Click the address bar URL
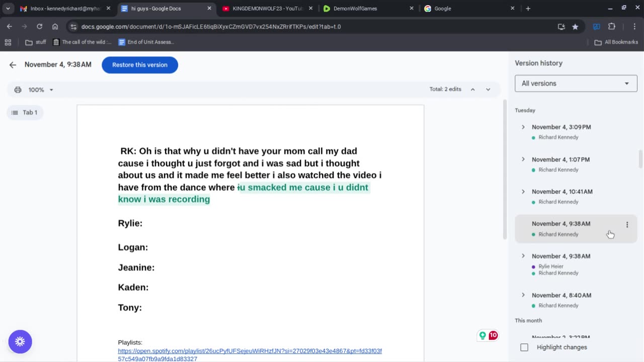 [x=211, y=27]
